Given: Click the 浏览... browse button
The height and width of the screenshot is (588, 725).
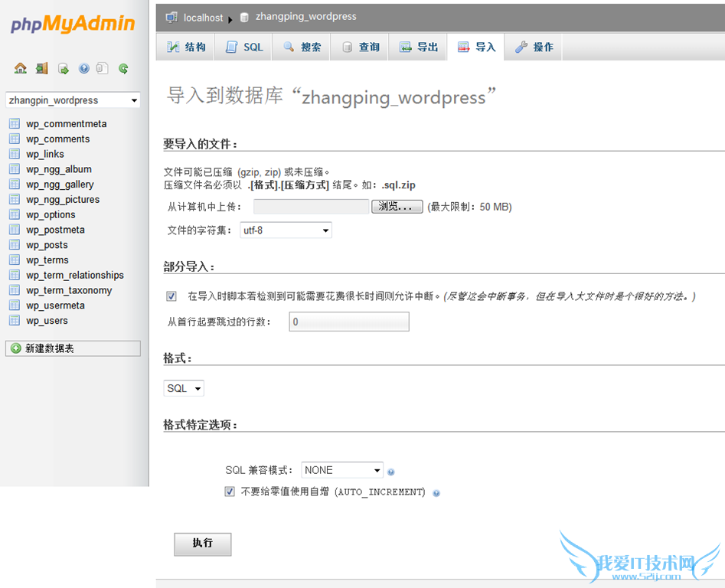Looking at the screenshot, I should click(x=397, y=207).
